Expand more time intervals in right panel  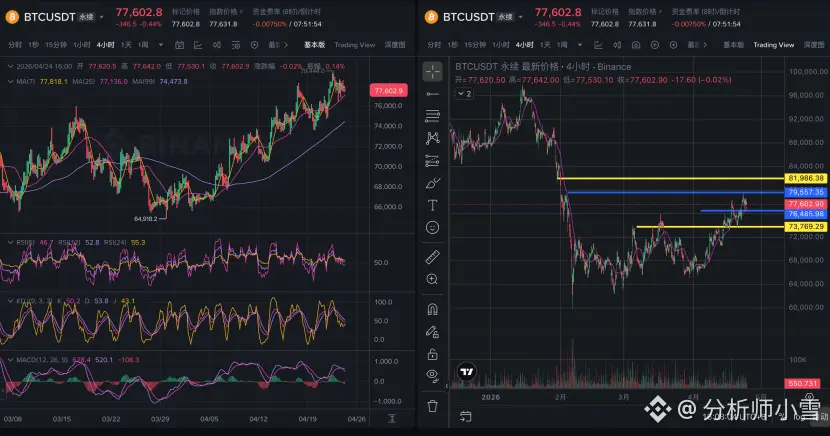580,45
